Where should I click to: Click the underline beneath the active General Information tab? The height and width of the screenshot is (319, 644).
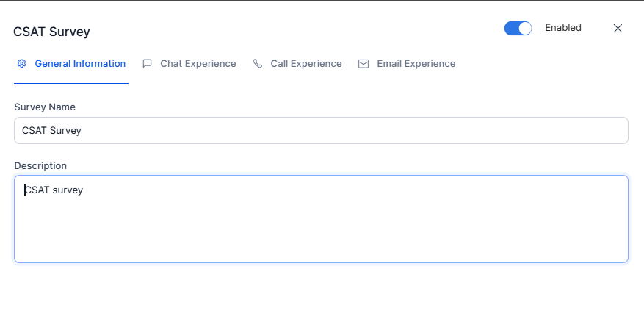[x=71, y=83]
